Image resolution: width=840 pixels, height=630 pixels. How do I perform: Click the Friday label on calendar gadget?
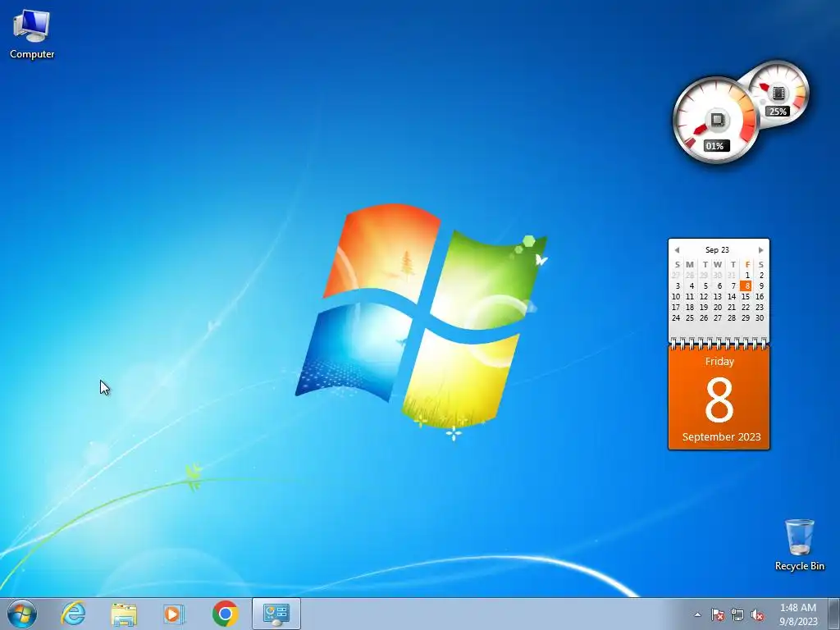719,362
